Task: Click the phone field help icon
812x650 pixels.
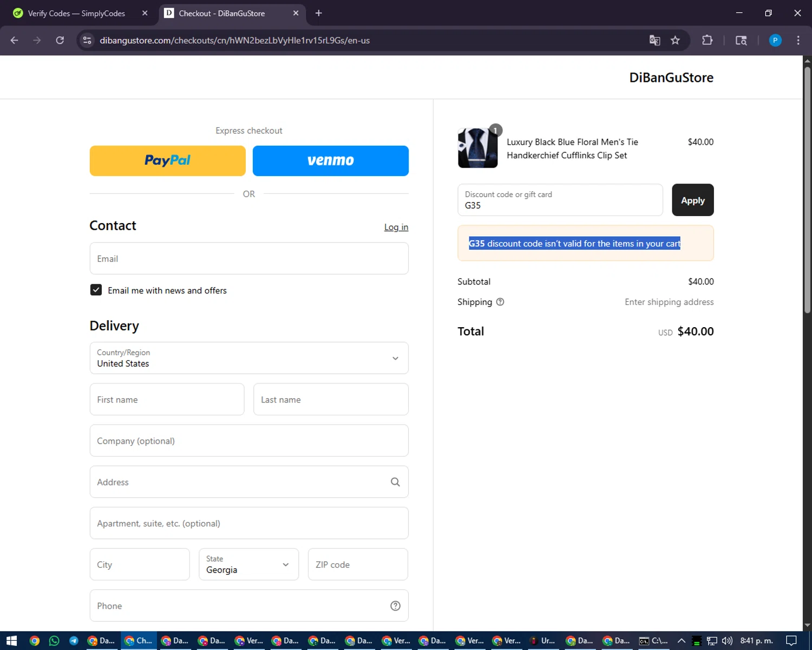Action: (395, 606)
